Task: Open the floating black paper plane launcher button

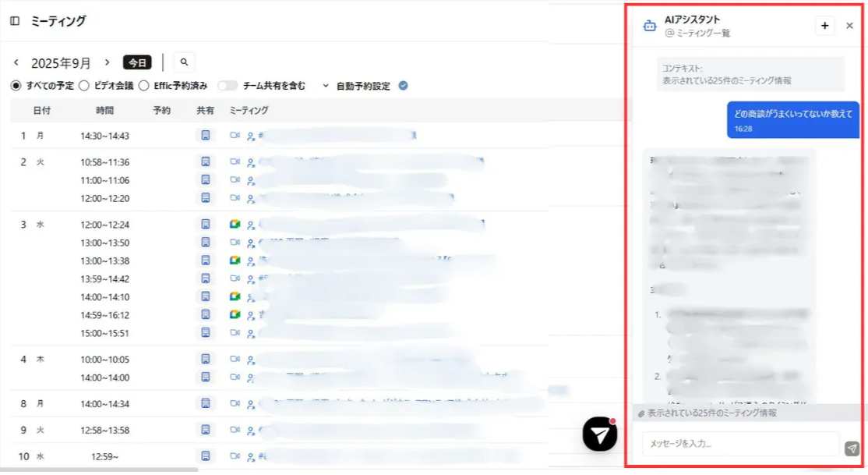Action: point(599,434)
